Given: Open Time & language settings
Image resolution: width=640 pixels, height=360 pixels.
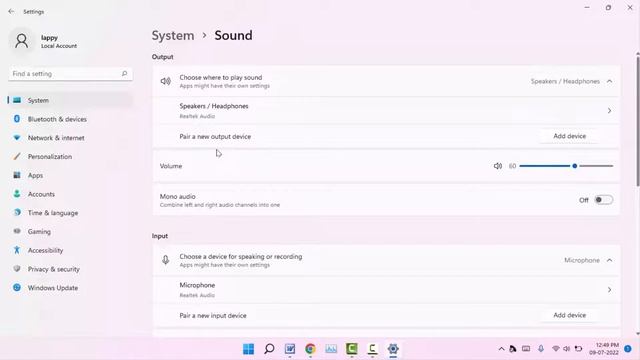Looking at the screenshot, I should tap(70, 213).
